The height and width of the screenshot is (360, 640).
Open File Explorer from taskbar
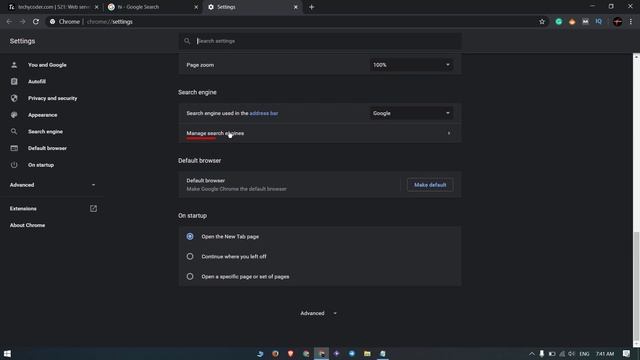367,353
